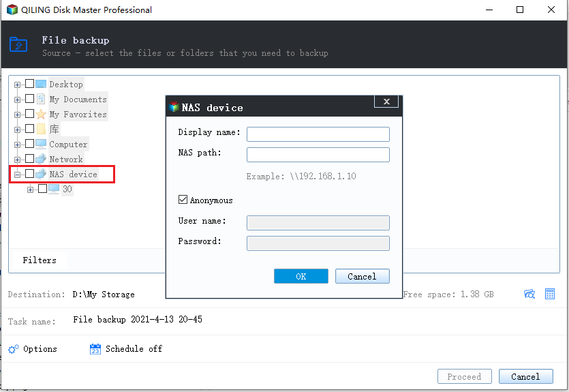Select the Computer tree label
569x392 pixels.
tap(68, 144)
